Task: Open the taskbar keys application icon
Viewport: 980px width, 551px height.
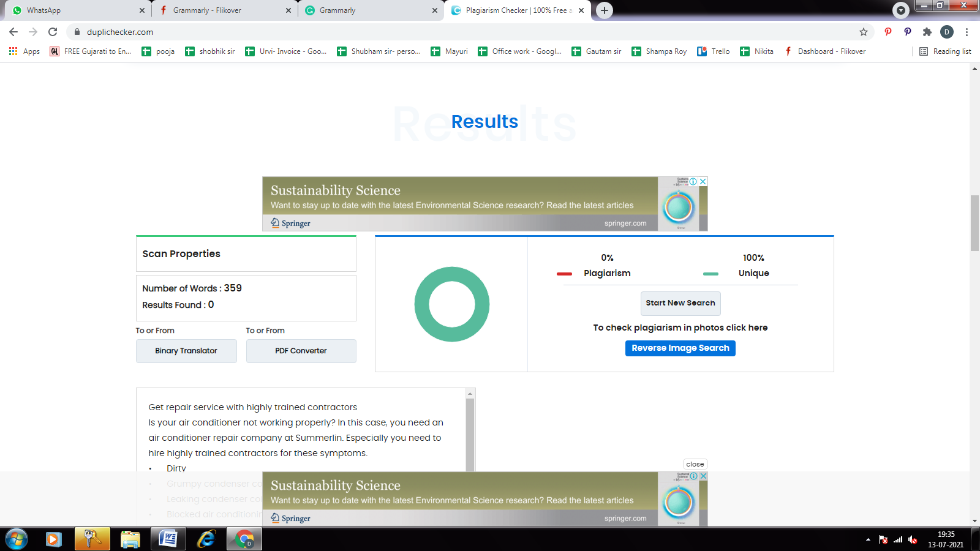Action: click(92, 539)
